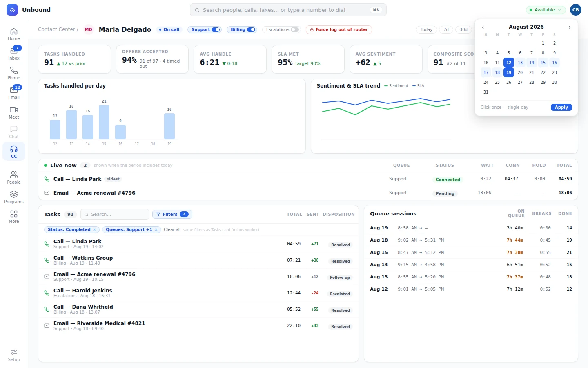Click the Unbound logo icon
588x368 pixels.
[12, 10]
